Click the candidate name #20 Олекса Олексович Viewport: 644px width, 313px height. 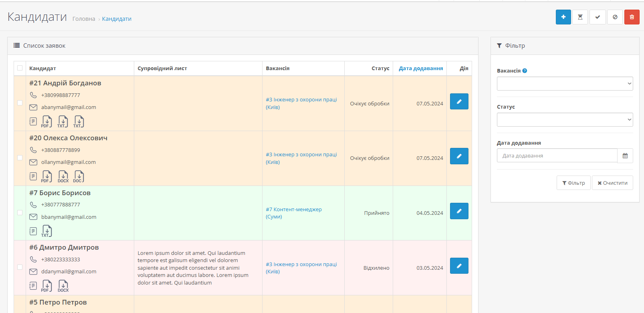pyautogui.click(x=68, y=138)
